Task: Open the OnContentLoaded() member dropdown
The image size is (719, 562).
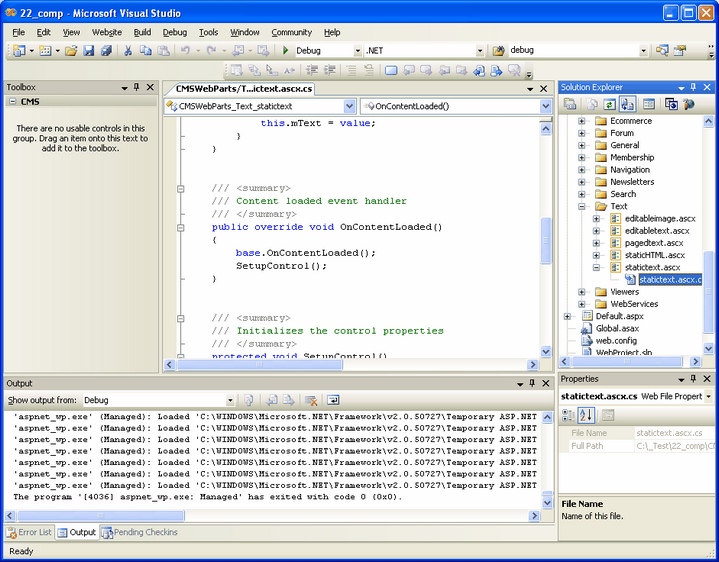Action: tap(545, 106)
